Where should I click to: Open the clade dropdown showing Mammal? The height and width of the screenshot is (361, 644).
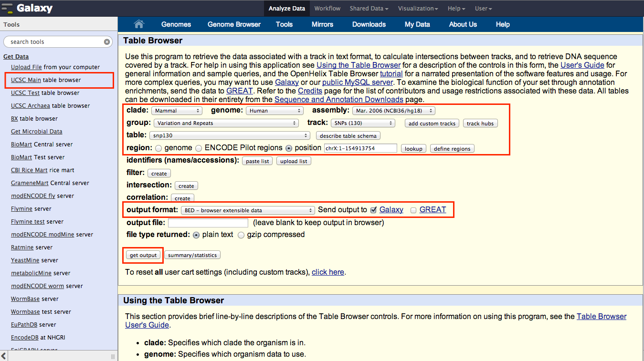coord(177,111)
